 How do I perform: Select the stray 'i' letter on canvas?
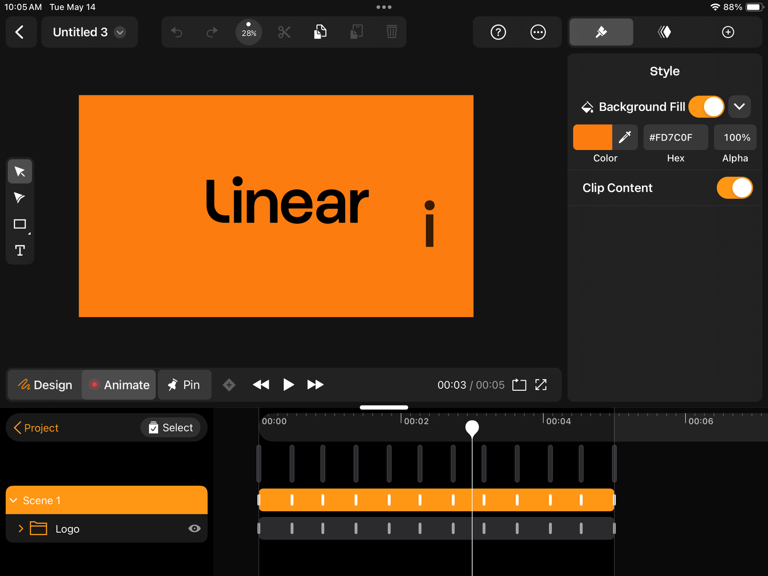[x=430, y=223]
